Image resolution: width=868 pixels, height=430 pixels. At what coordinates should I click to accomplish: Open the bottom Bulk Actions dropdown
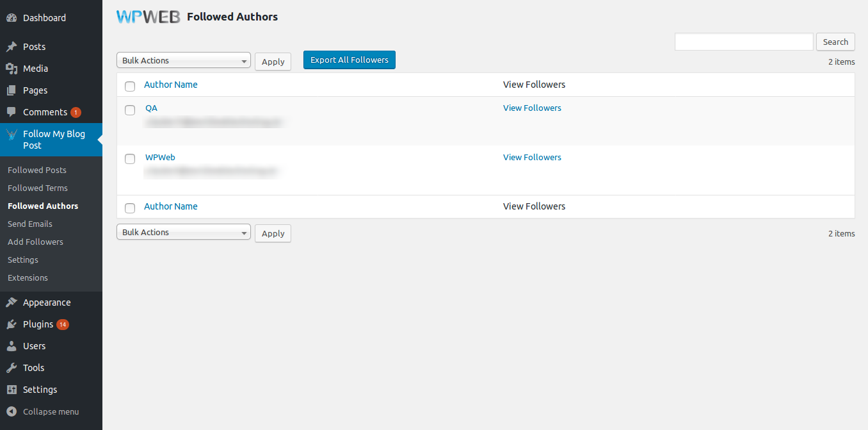click(x=184, y=232)
